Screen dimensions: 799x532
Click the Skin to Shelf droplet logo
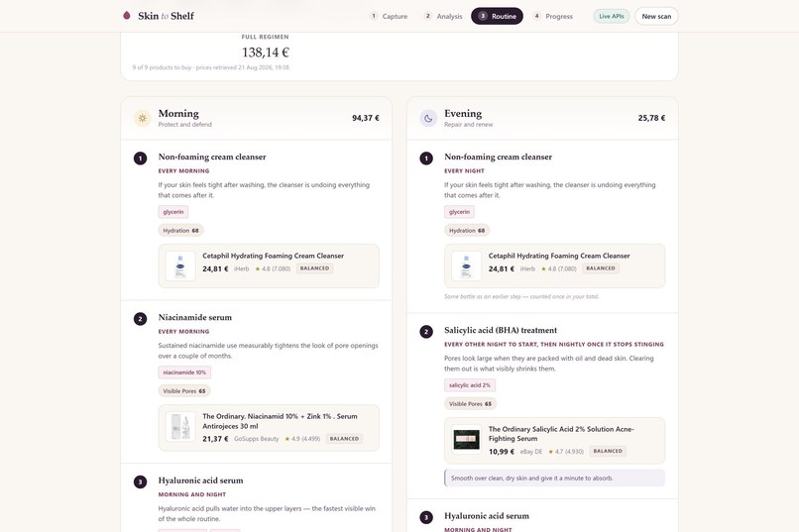click(x=127, y=16)
